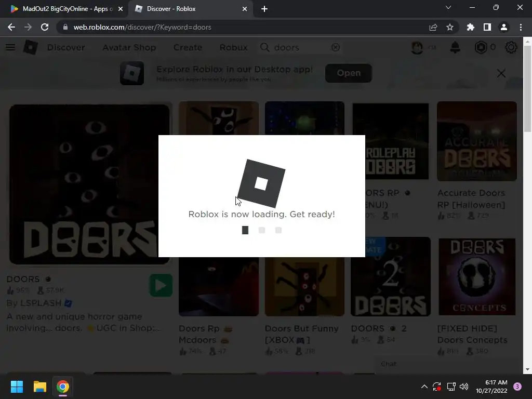Open the volume control in tray
The image size is (532, 399).
pos(464,387)
